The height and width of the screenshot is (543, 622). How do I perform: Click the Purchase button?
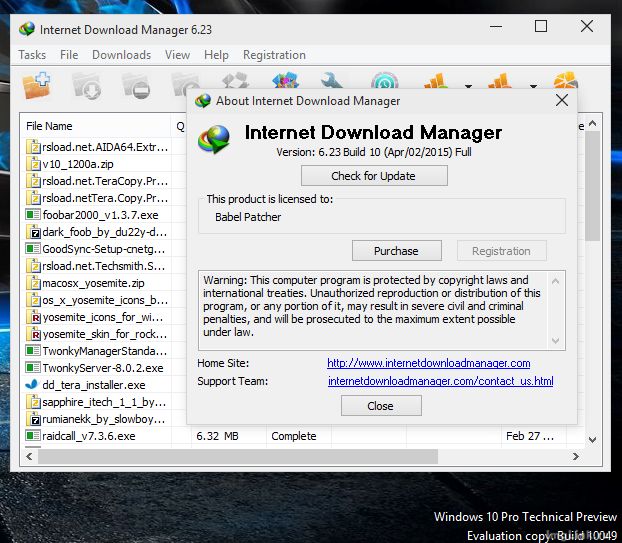(x=397, y=251)
